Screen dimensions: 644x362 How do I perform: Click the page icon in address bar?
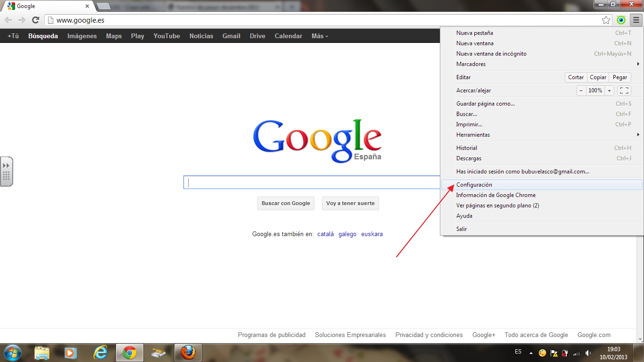(50, 20)
